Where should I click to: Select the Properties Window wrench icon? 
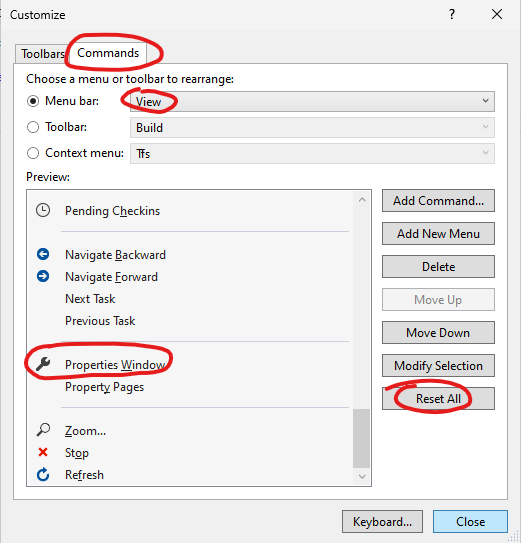43,364
